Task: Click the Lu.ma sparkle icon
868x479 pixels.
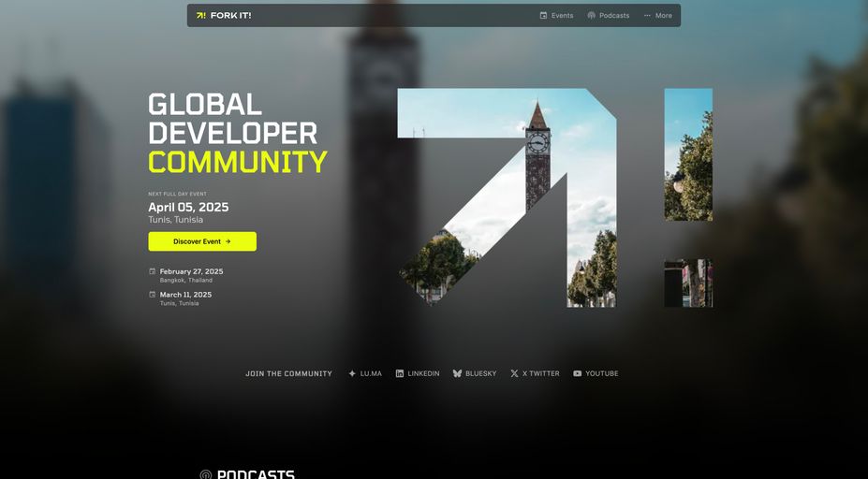Action: pyautogui.click(x=352, y=373)
